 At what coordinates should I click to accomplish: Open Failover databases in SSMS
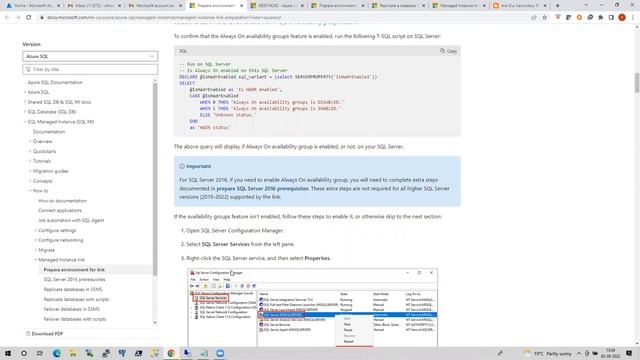(x=71, y=309)
